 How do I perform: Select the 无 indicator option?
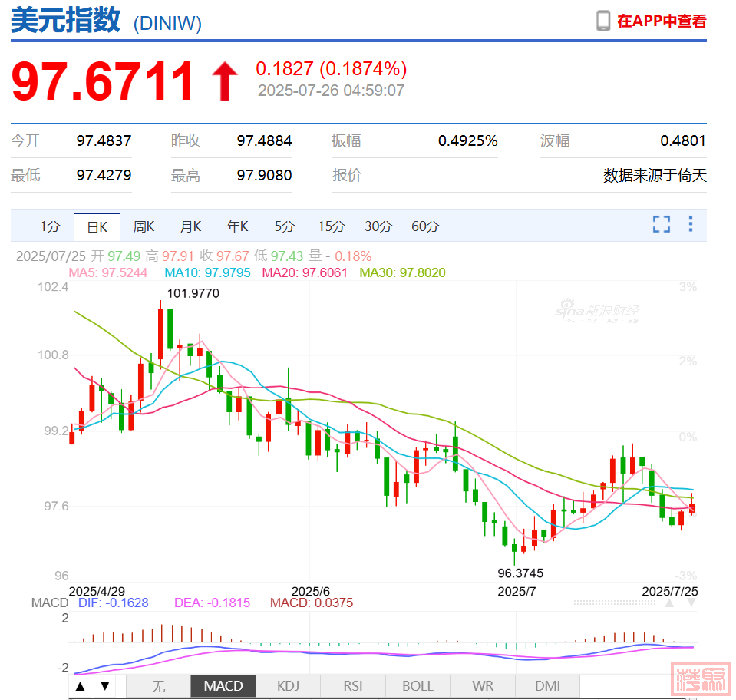pyautogui.click(x=158, y=685)
